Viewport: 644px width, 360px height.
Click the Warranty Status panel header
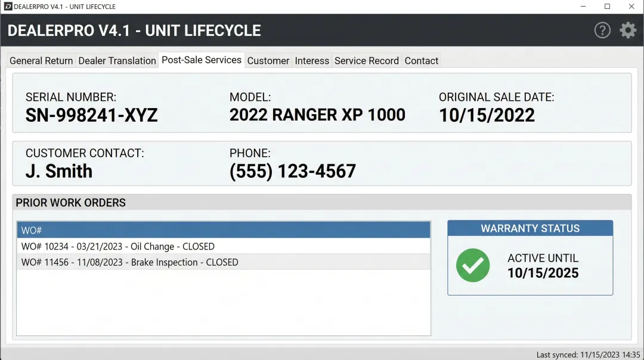pyautogui.click(x=530, y=228)
